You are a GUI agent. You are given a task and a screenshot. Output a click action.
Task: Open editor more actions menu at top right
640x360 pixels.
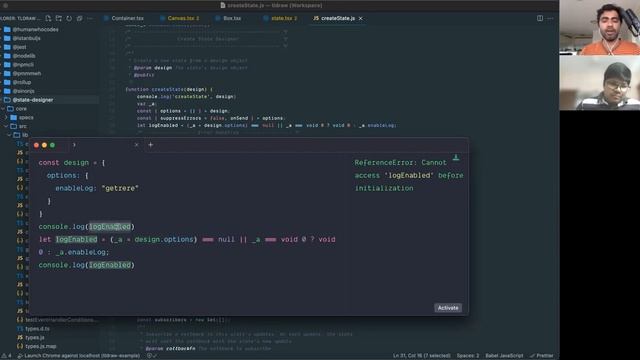[x=550, y=18]
